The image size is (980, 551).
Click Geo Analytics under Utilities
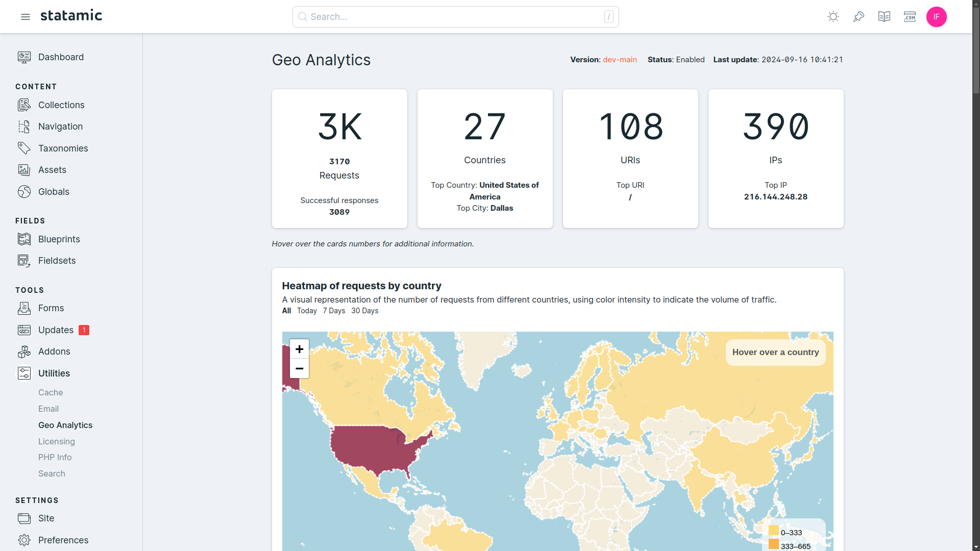[x=65, y=424]
